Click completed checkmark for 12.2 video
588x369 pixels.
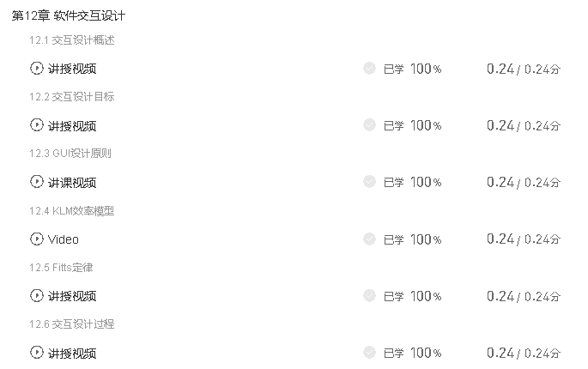[x=369, y=125]
